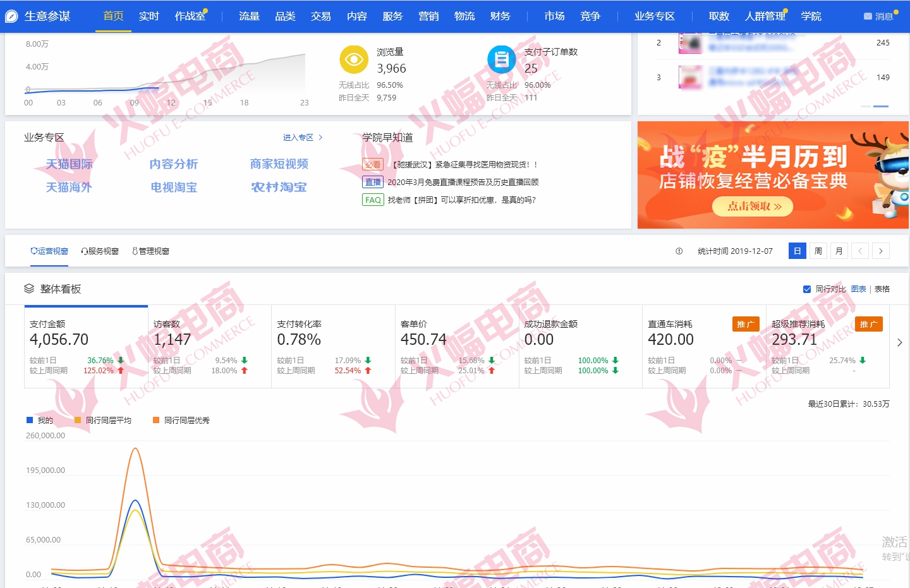Screen dimensions: 910x588
Task: Toggle 同行同层优秀 legend swatch
Action: click(x=156, y=420)
